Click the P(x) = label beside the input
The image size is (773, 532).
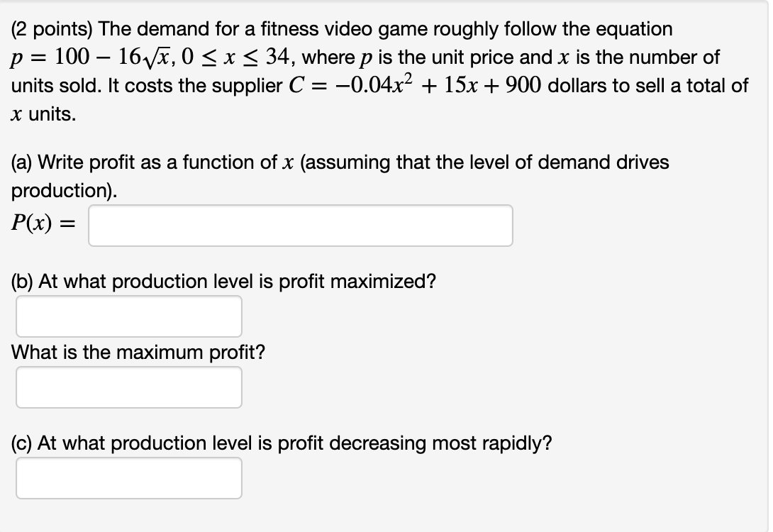tap(43, 223)
